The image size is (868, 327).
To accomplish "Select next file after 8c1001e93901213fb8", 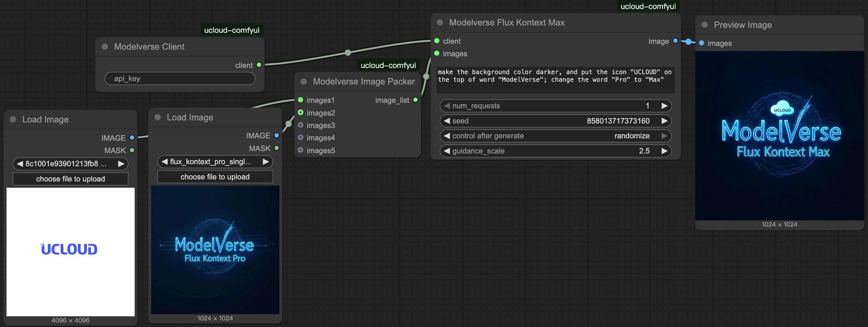I will click(x=121, y=163).
